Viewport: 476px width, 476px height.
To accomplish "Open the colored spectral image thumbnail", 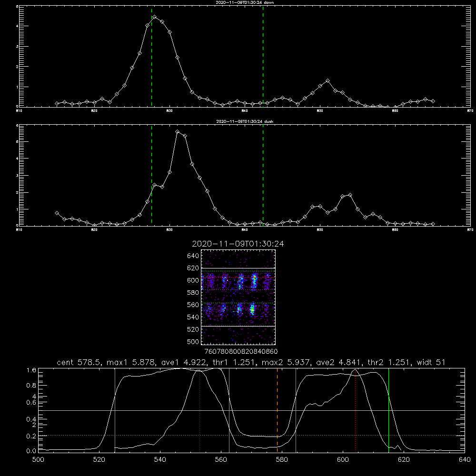I will pos(238,297).
